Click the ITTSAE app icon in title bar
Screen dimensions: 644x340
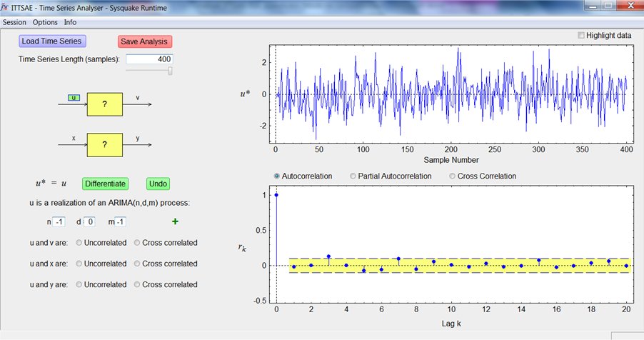4,7
